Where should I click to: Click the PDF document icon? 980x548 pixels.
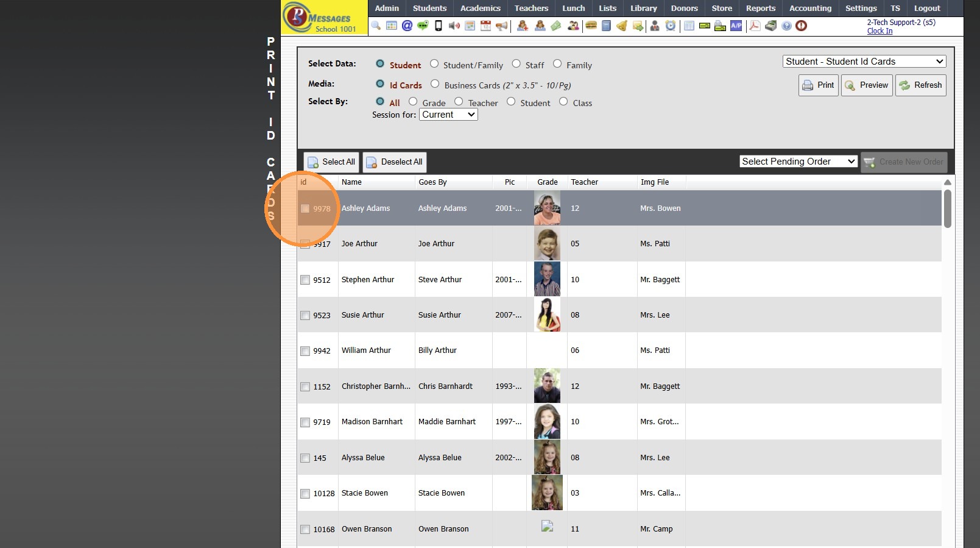coord(755,26)
